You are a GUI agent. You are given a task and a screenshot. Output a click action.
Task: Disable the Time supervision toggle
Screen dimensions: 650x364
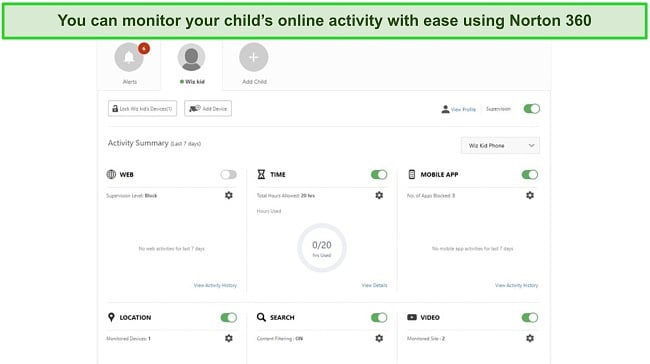pos(379,175)
